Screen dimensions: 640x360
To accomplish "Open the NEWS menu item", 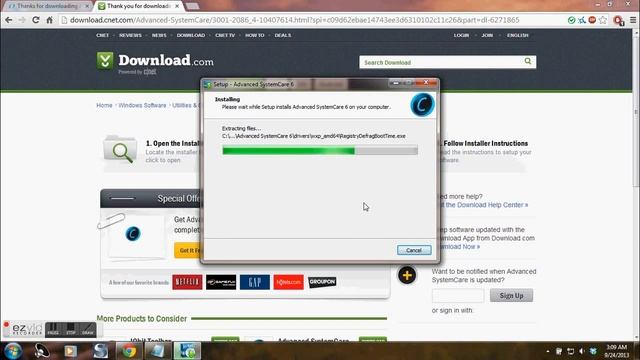I will coord(159,36).
